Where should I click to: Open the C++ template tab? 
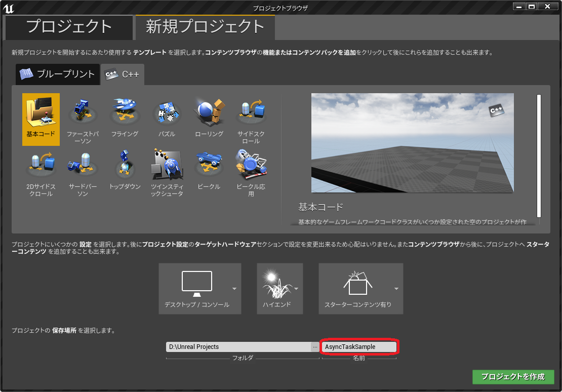123,74
